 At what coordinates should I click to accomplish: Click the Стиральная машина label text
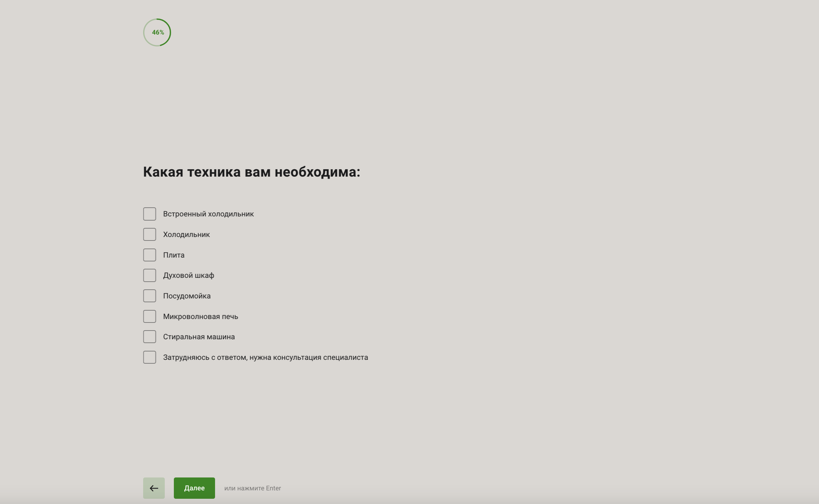[x=199, y=337]
